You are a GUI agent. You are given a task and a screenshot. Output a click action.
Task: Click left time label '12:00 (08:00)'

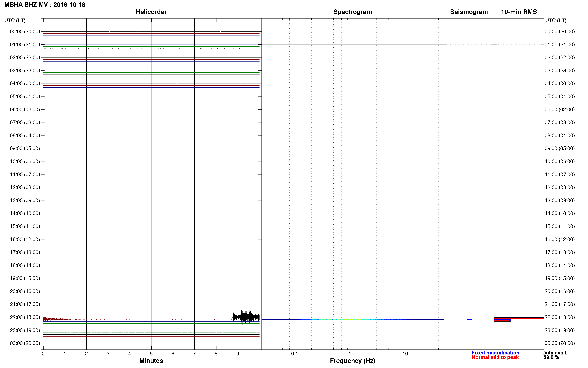(x=25, y=187)
